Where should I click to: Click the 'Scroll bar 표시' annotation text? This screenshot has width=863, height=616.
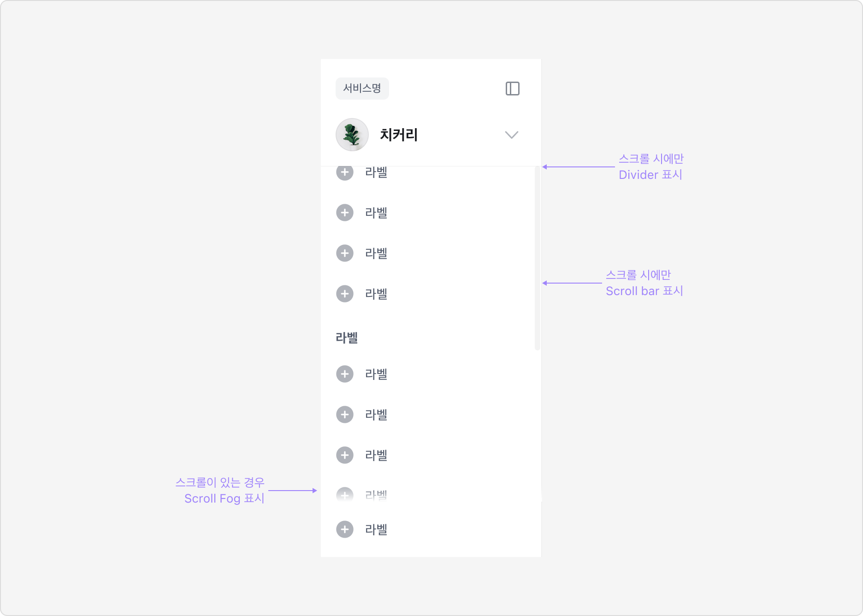(x=644, y=291)
